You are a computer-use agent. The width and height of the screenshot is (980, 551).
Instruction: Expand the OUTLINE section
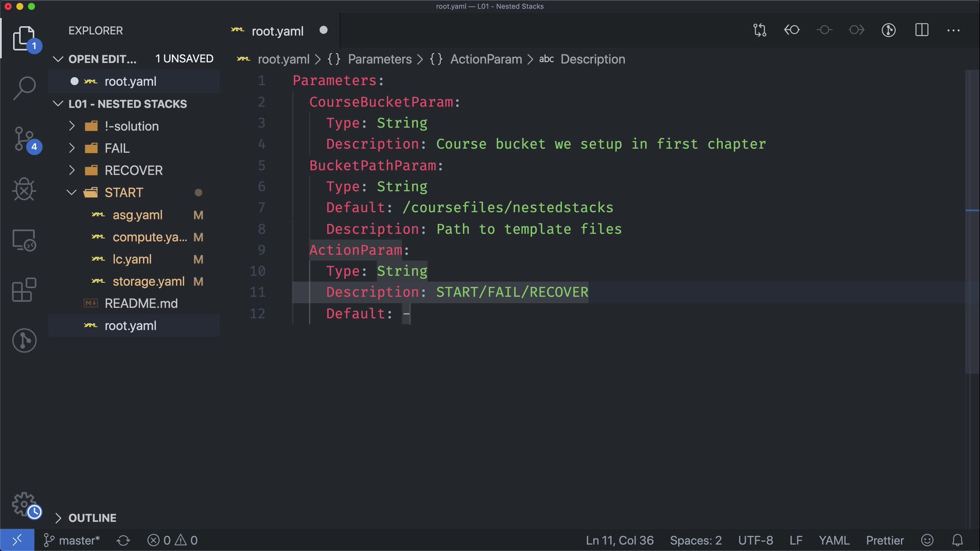point(92,518)
